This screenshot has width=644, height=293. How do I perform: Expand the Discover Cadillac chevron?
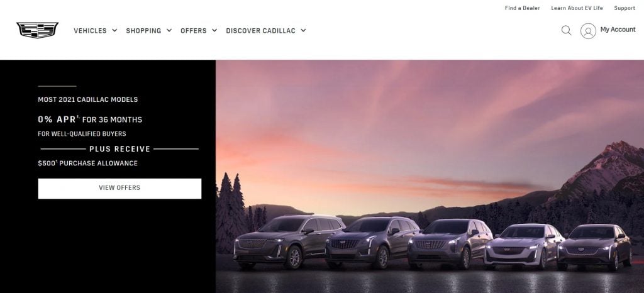tap(303, 30)
